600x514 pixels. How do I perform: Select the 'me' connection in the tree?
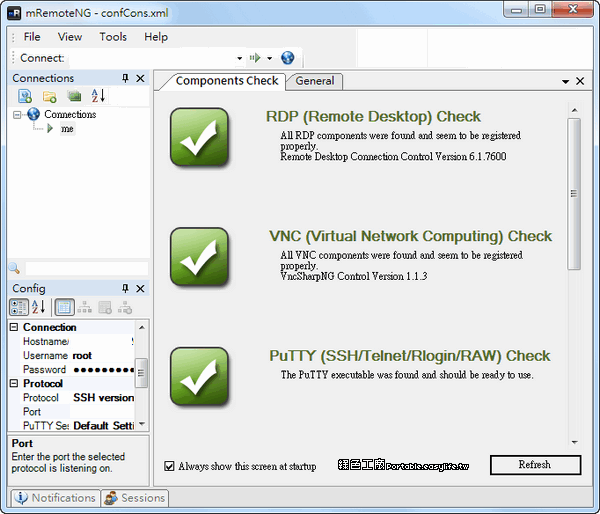coord(67,129)
